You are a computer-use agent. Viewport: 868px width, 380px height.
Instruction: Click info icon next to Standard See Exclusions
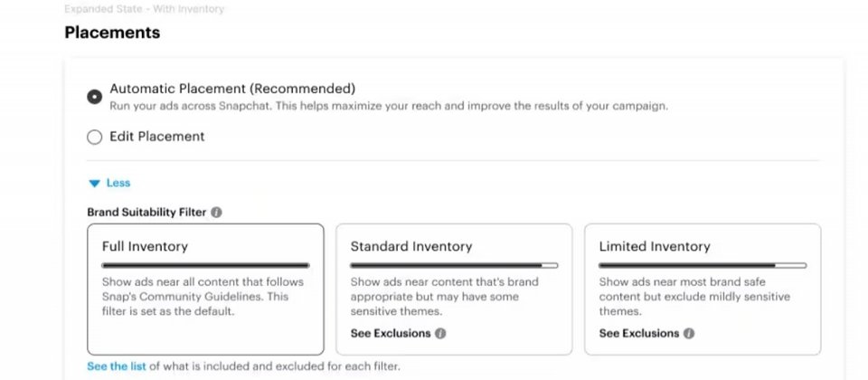coord(440,334)
